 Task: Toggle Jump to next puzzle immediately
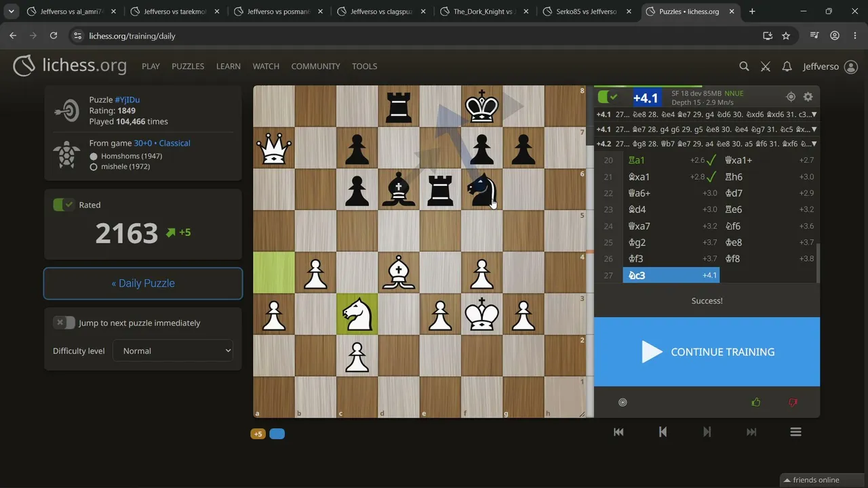pyautogui.click(x=64, y=323)
